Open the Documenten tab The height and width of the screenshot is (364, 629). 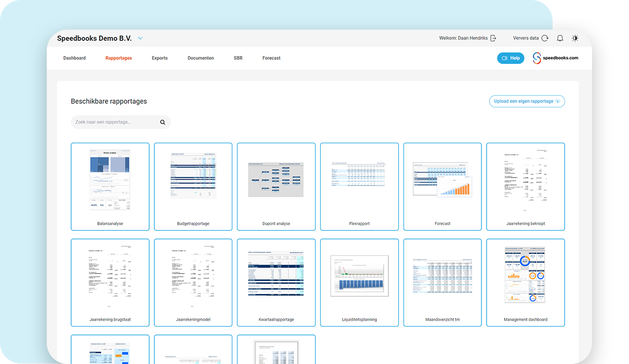point(201,58)
